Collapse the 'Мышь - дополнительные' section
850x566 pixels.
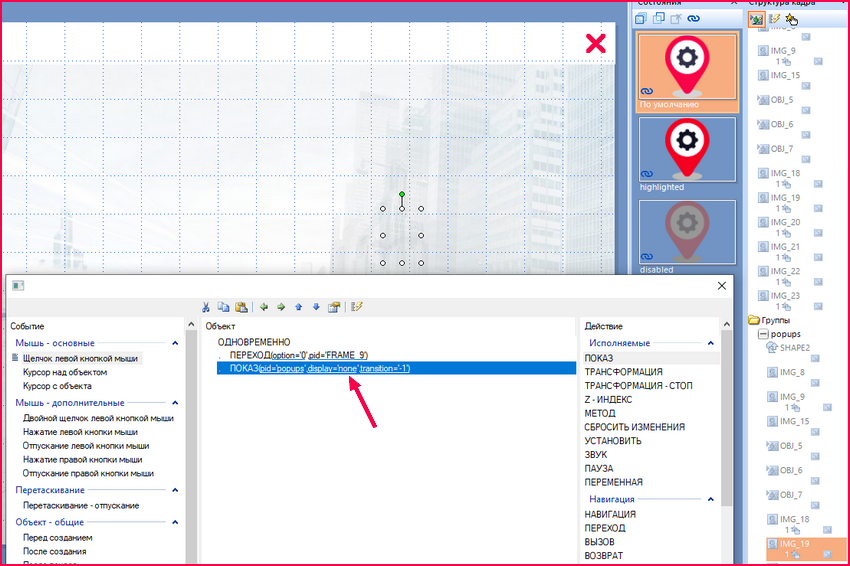point(175,403)
